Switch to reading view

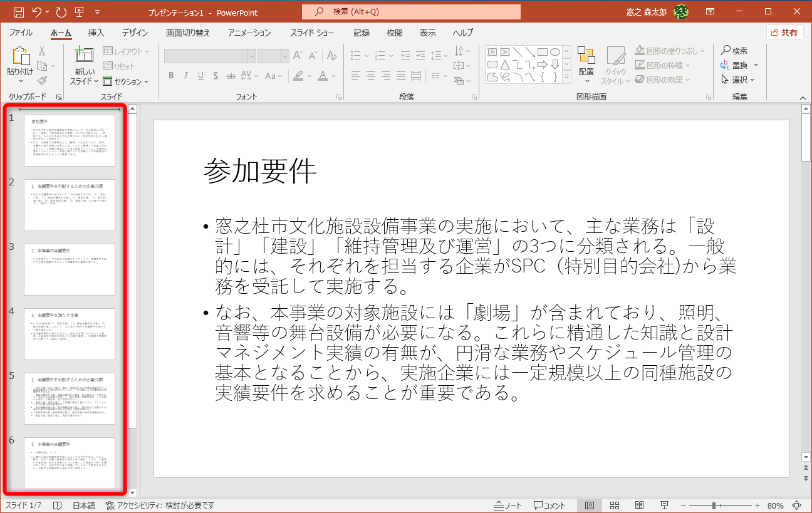click(x=639, y=505)
